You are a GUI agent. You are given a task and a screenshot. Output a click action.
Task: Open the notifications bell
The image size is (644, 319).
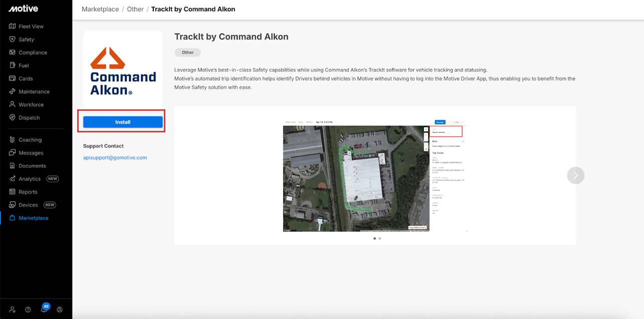(44, 309)
